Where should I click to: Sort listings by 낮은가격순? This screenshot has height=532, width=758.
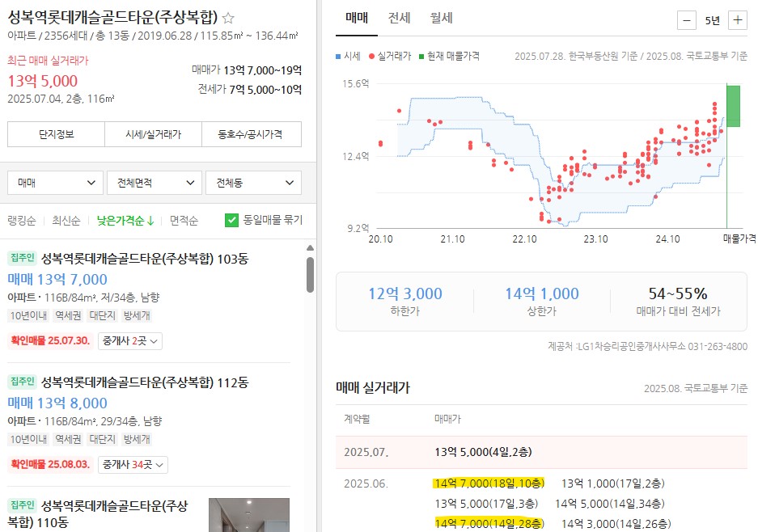click(125, 221)
